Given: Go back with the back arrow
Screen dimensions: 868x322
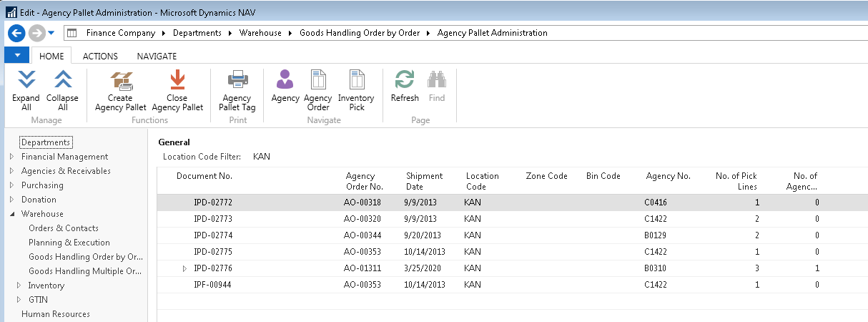Looking at the screenshot, I should coord(17,33).
